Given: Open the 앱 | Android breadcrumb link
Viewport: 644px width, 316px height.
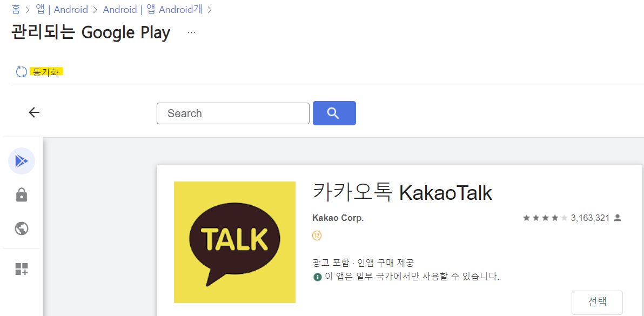Looking at the screenshot, I should pyautogui.click(x=62, y=9).
